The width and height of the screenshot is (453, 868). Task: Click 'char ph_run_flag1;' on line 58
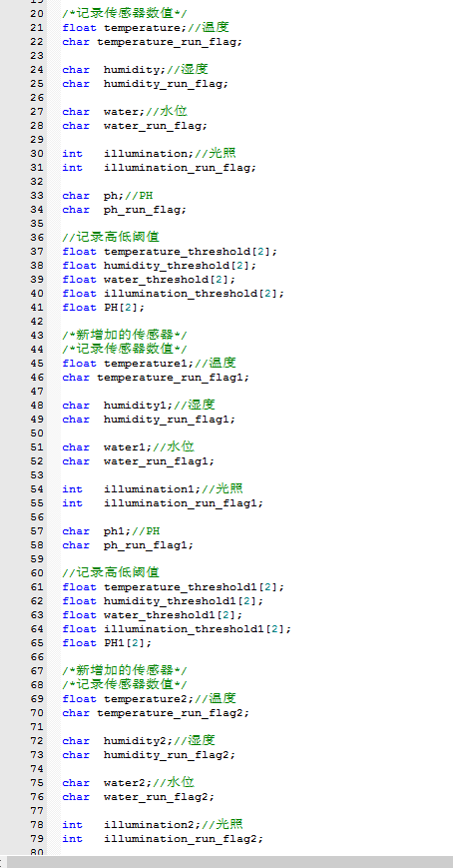pyautogui.click(x=129, y=545)
